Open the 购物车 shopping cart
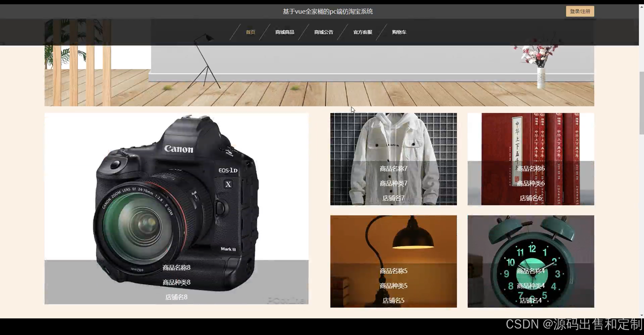The width and height of the screenshot is (644, 335). click(x=399, y=32)
